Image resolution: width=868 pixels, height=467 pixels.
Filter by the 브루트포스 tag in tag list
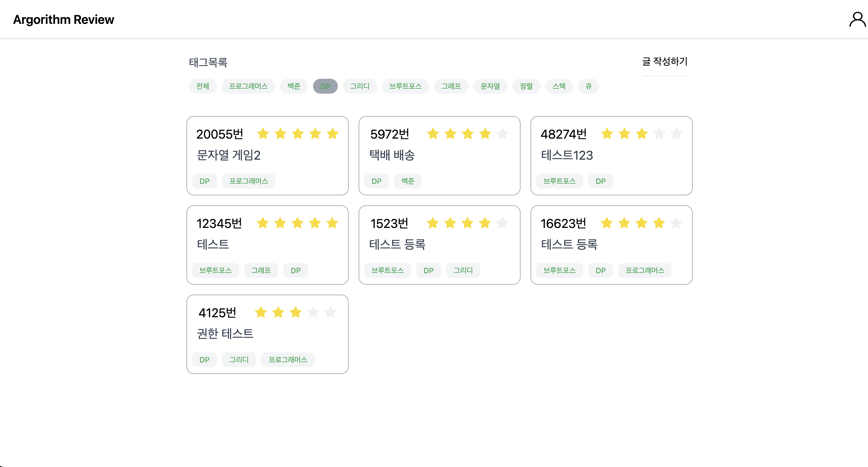coord(405,86)
